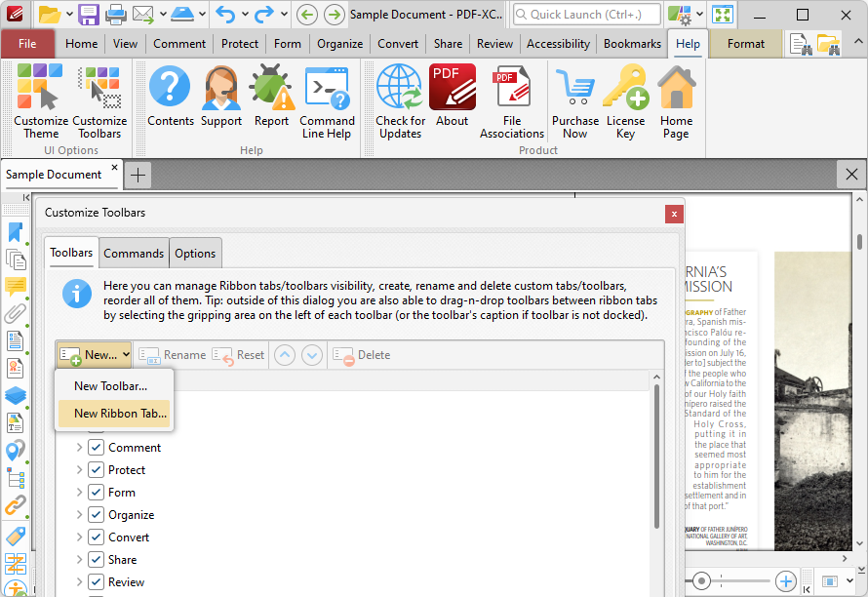Click the Open folder icon
Viewport: 868px width, 597px height.
click(50, 15)
